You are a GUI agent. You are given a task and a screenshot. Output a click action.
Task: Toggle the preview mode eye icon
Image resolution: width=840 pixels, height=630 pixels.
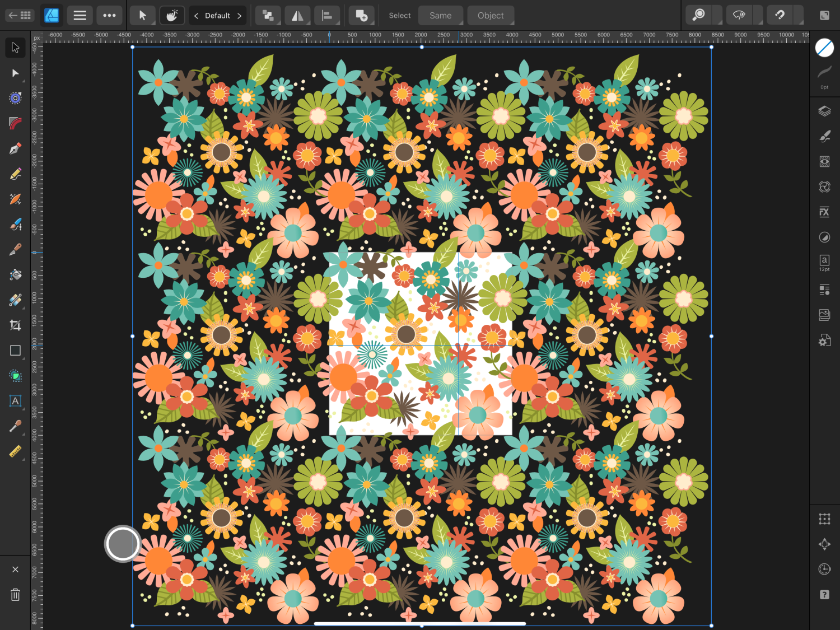click(739, 16)
